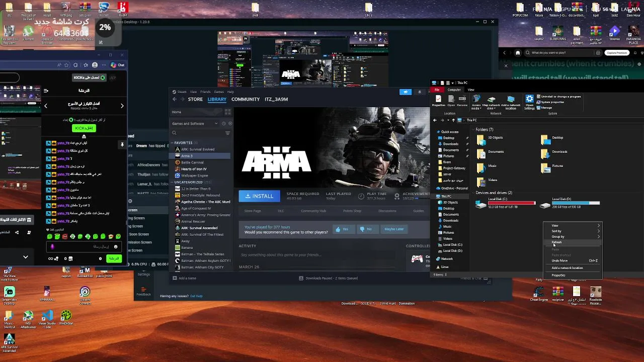Choose 'Properties' in the context menu
Image resolution: width=644 pixels, height=362 pixels.
573,276
